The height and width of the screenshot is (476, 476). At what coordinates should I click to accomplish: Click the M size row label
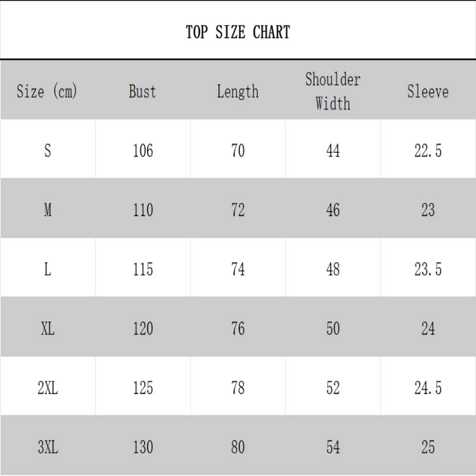coord(48,210)
